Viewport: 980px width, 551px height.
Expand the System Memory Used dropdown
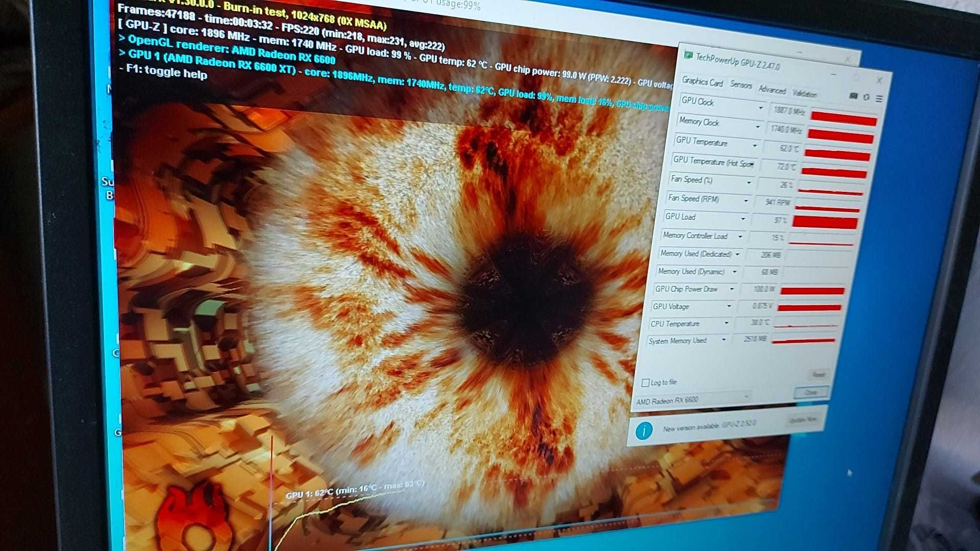tap(723, 340)
